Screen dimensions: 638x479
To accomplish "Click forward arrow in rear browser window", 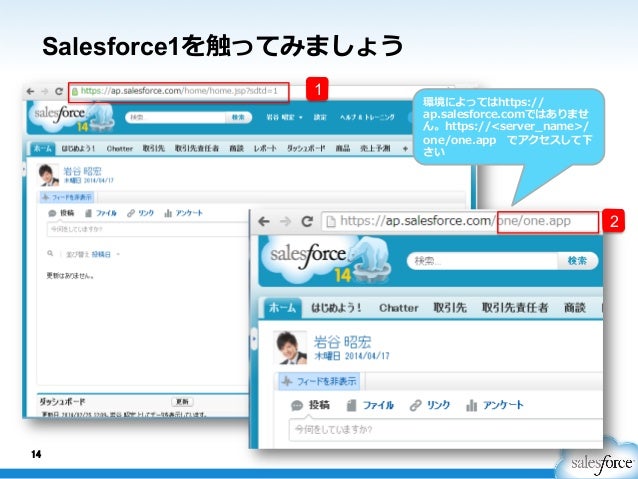I will pyautogui.click(x=45, y=91).
